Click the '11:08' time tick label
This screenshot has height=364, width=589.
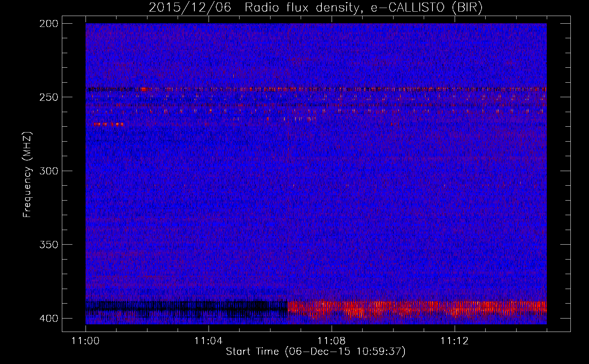[x=331, y=341]
